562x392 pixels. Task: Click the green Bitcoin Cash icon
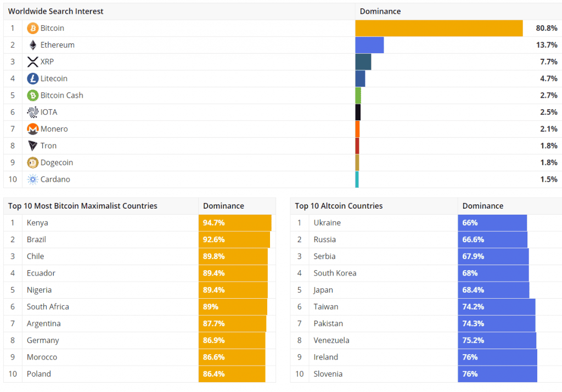coord(32,96)
